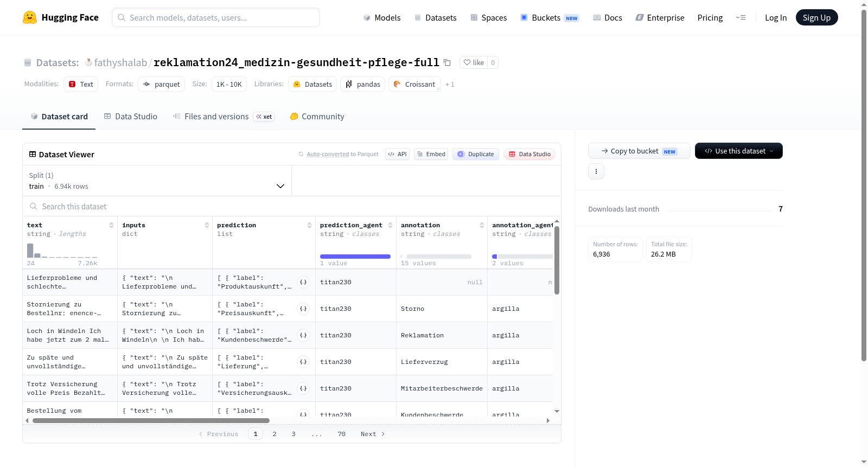Open Enterprise in the top navigation
The height and width of the screenshot is (467, 868).
click(x=660, y=18)
